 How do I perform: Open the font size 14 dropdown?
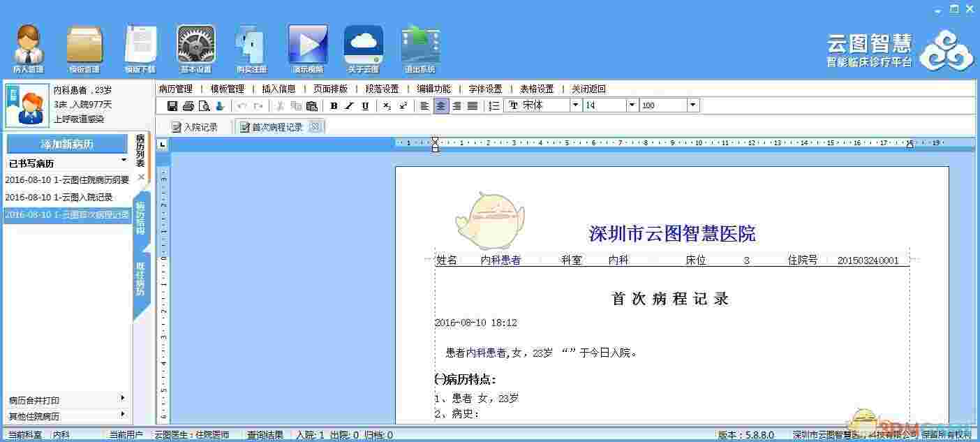(631, 105)
